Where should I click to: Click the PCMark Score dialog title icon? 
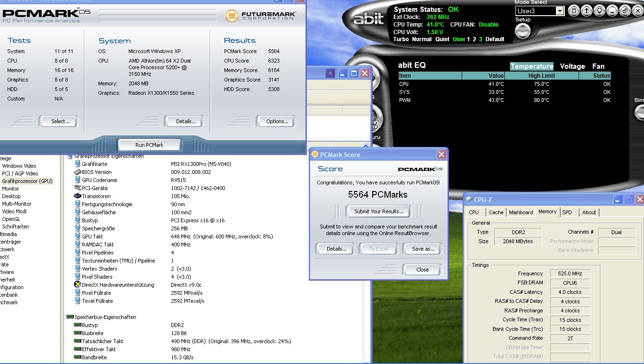pos(314,155)
